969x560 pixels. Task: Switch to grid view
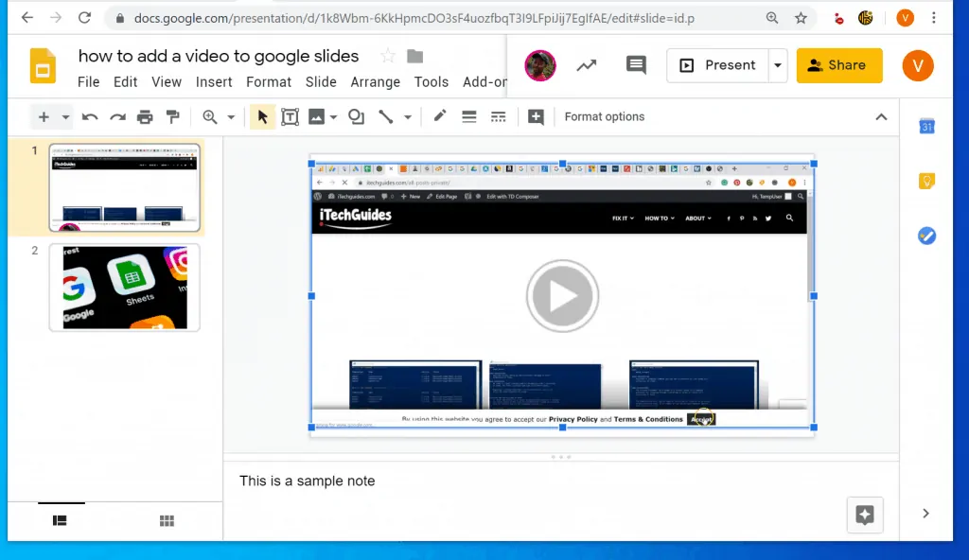(167, 520)
